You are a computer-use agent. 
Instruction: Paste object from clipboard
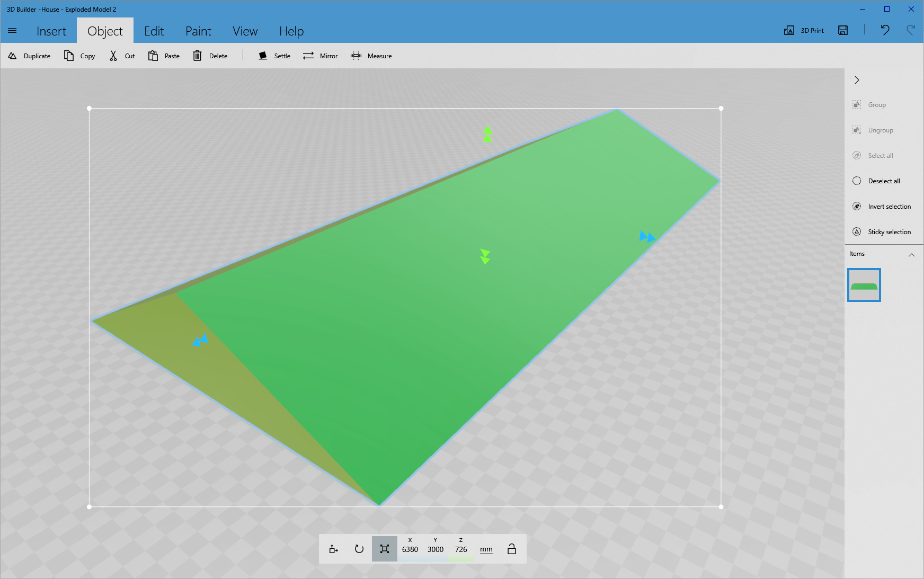point(164,56)
